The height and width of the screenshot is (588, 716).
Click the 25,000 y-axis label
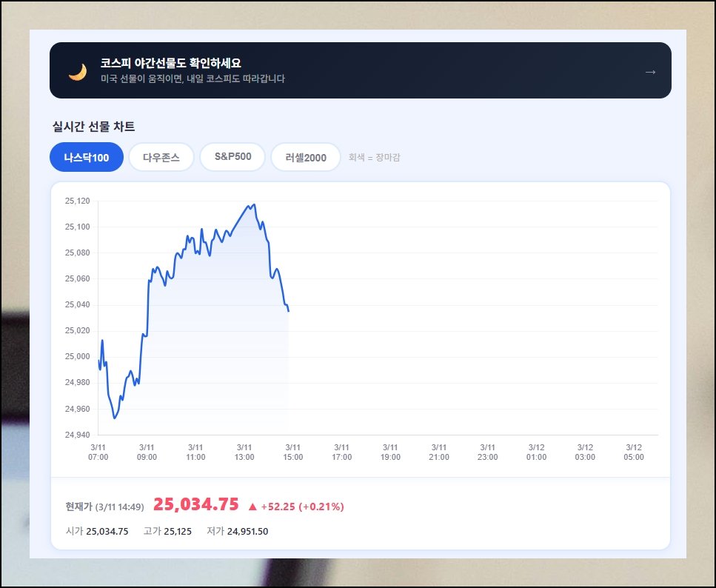click(78, 357)
